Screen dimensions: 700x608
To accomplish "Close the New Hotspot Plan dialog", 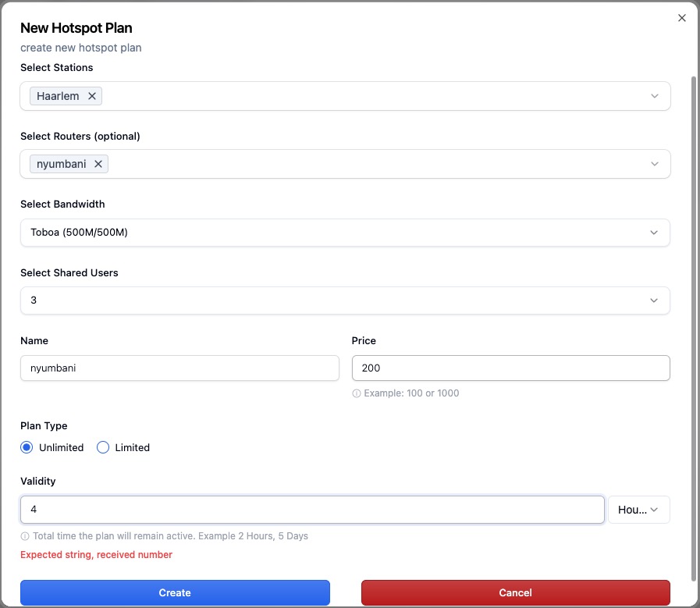I will (x=681, y=18).
